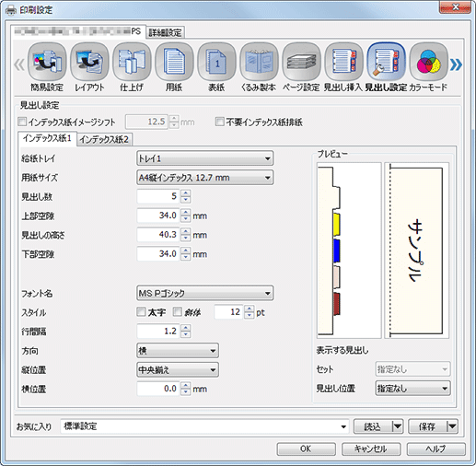Expand the 給紙トレイ dropdown
The width and height of the screenshot is (476, 466).
tap(204, 158)
